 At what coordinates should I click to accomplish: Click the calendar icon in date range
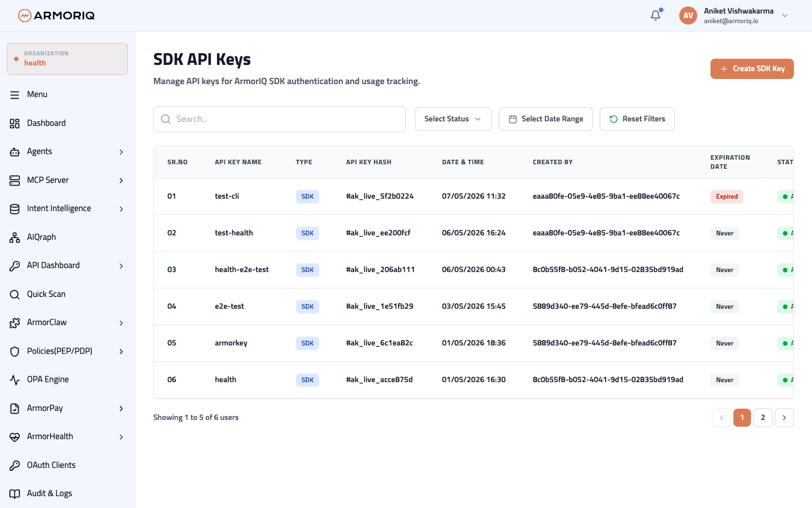tap(513, 119)
